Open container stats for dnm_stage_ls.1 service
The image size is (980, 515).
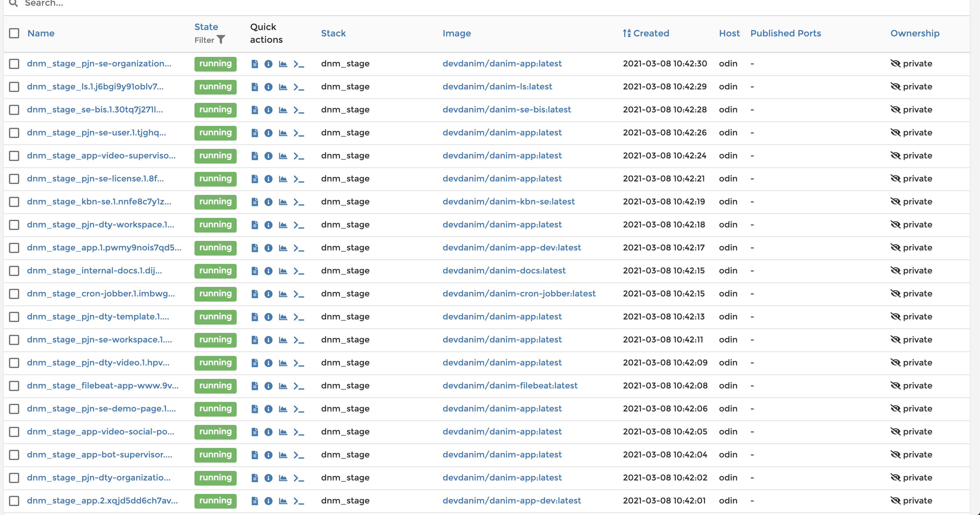[283, 87]
